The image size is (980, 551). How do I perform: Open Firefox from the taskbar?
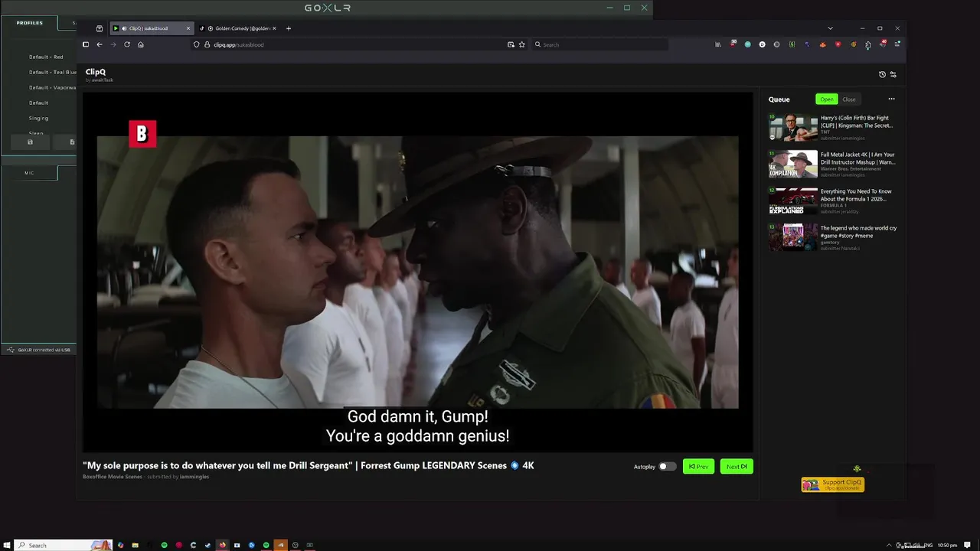[222, 545]
